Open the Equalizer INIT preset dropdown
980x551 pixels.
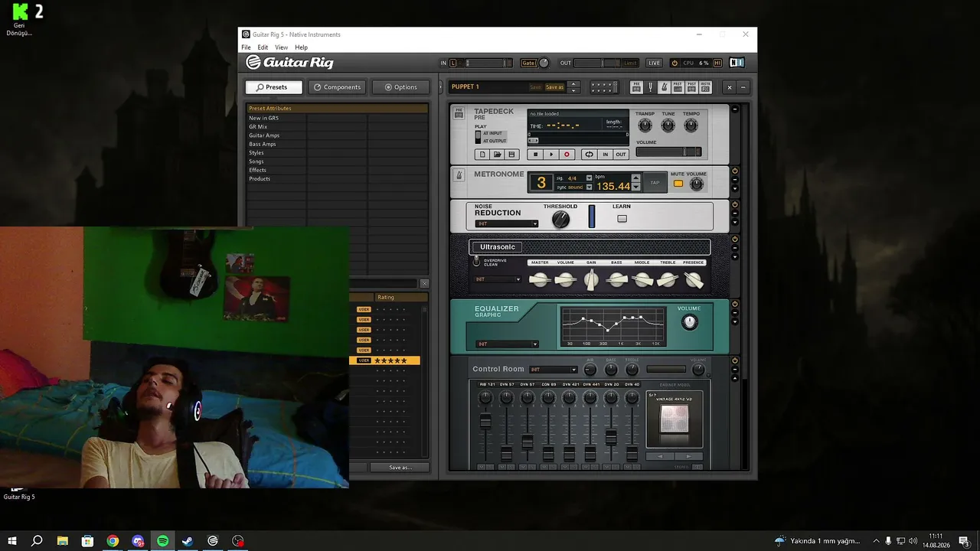(507, 344)
